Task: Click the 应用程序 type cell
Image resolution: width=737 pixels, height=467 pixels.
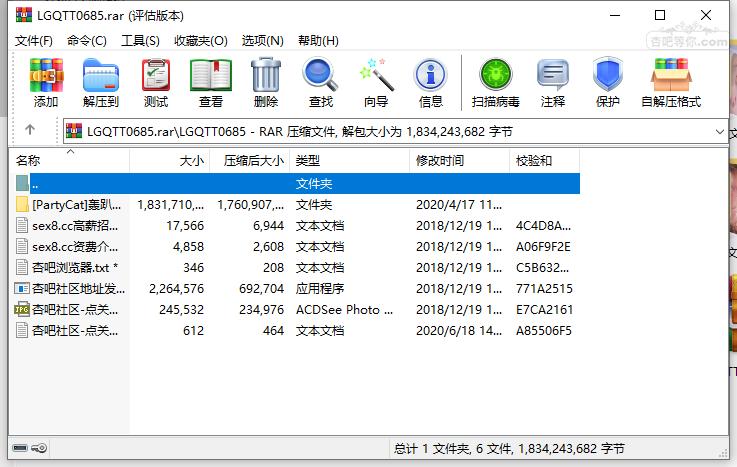Action: pos(320,288)
